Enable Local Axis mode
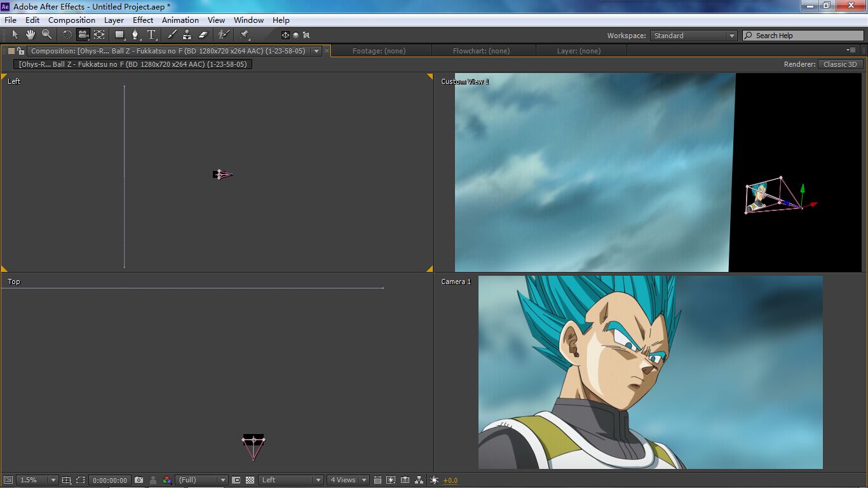Image resolution: width=868 pixels, height=488 pixels. tap(285, 35)
